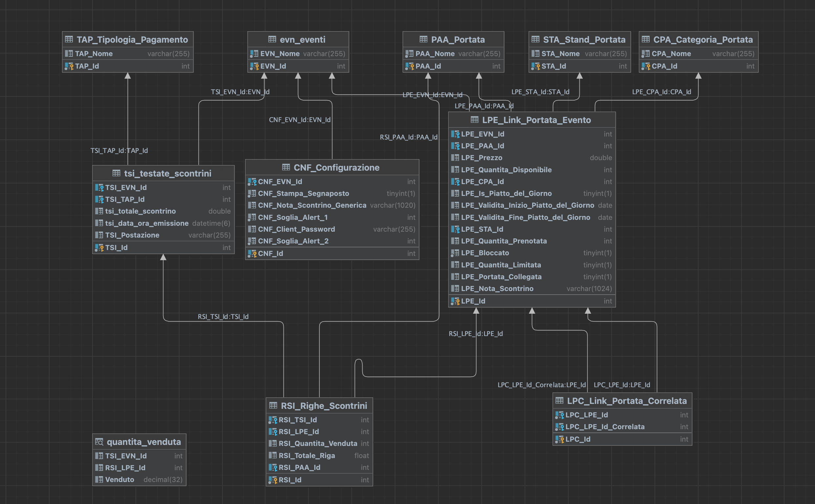The width and height of the screenshot is (815, 504).
Task: Click the table icon beside CNF_Configurazione
Action: pyautogui.click(x=286, y=167)
